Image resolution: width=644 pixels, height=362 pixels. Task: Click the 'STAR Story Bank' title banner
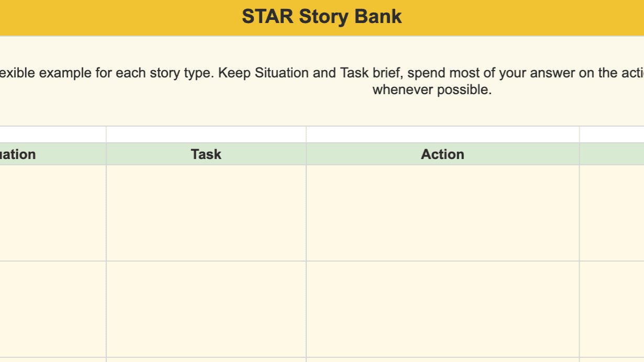[322, 17]
